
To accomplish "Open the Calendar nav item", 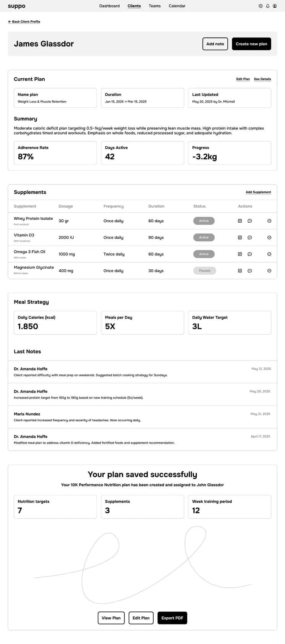I will click(x=177, y=6).
